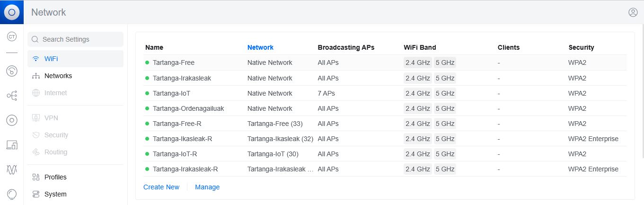Open the Tartanga-Ikasleak-R WiFi entry
This screenshot has width=644, height=205.
coord(385,139)
